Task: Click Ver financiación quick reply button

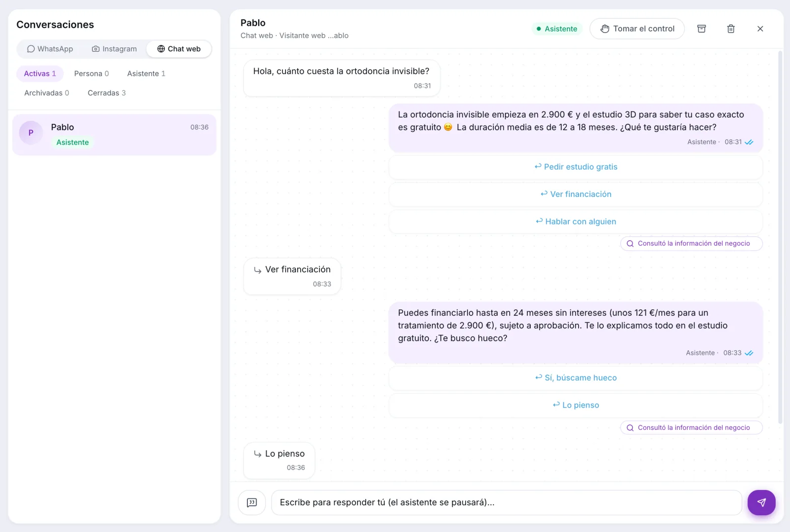Action: click(x=576, y=194)
